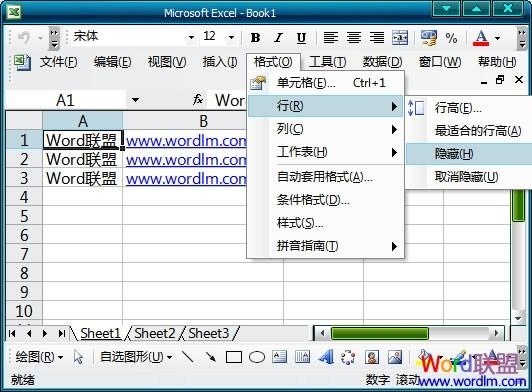Open the Name Box dropdown arrow
The height and width of the screenshot is (392, 532).
pyautogui.click(x=135, y=100)
